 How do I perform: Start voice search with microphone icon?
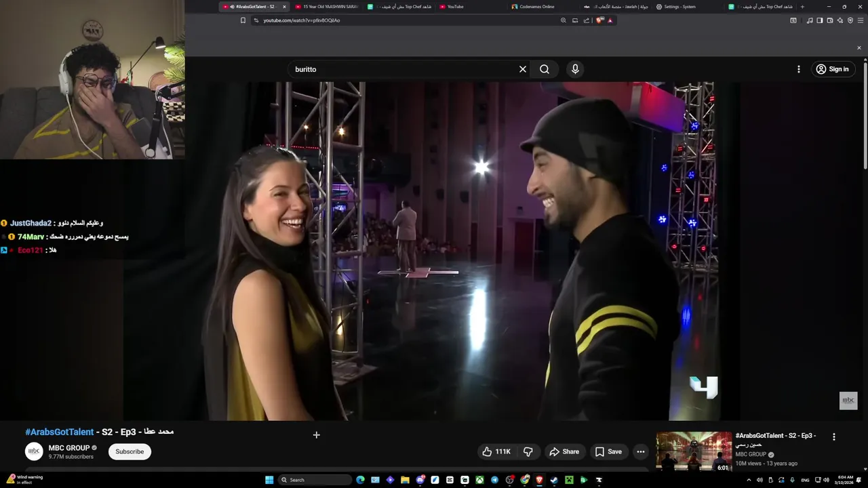tap(575, 69)
